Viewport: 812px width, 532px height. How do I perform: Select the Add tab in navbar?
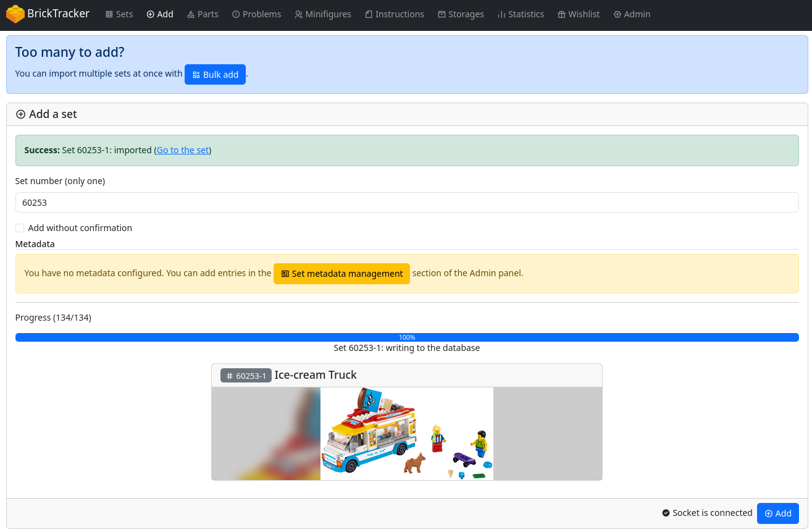[x=160, y=14]
